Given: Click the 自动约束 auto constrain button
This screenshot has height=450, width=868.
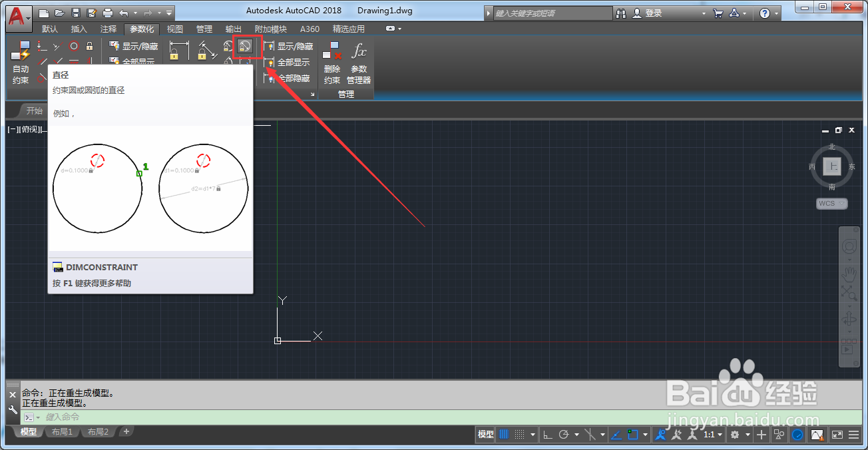Looking at the screenshot, I should (x=21, y=63).
